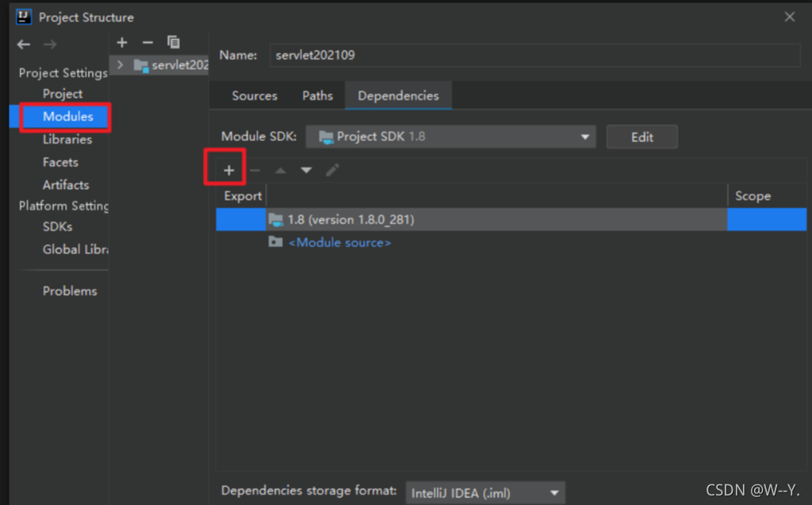Open Libraries under Project Settings
This screenshot has width=812, height=505.
point(69,139)
